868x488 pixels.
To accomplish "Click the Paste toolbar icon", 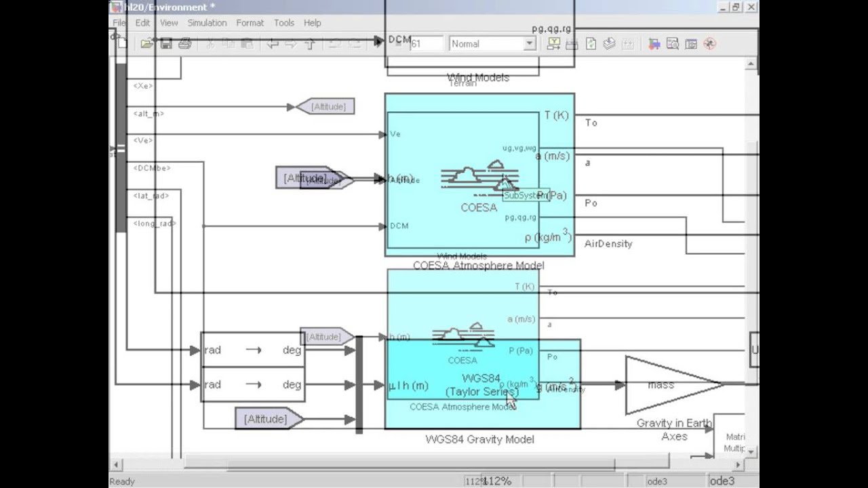I will (248, 43).
